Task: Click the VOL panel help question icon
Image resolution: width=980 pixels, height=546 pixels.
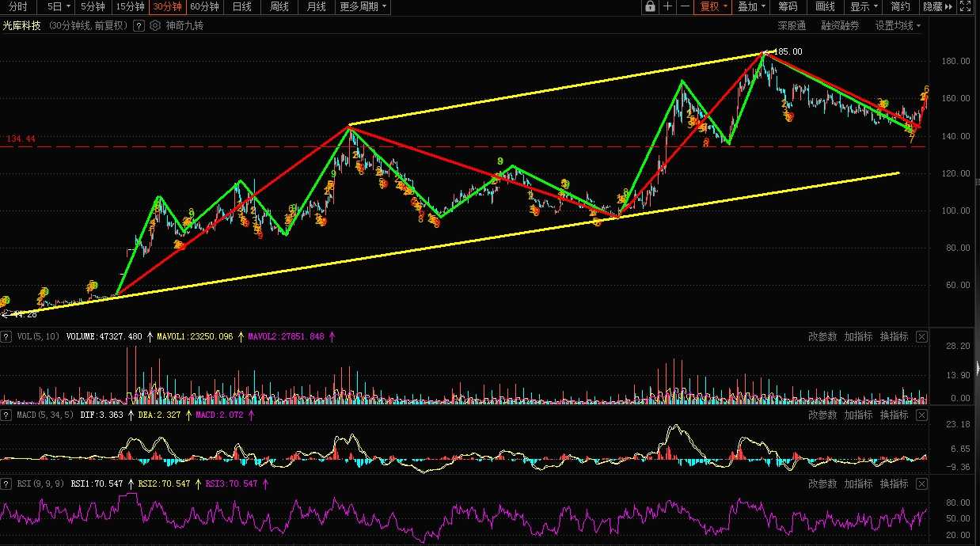Action: [6, 336]
